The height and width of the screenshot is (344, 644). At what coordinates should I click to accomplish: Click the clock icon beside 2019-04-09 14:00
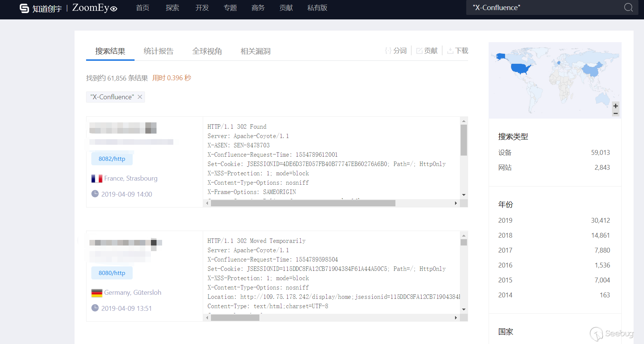(95, 194)
